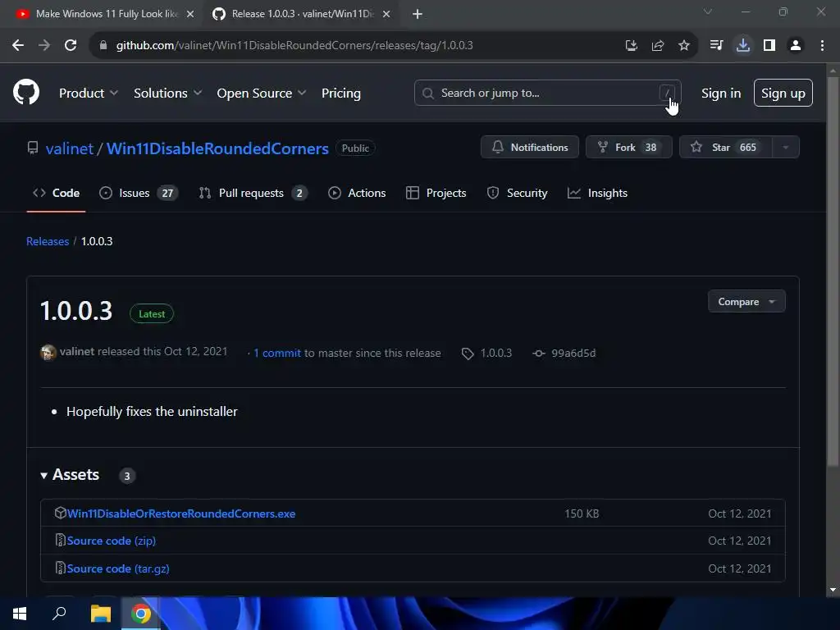Download Source code (zip)
Screen dimensions: 840x630
click(112, 541)
